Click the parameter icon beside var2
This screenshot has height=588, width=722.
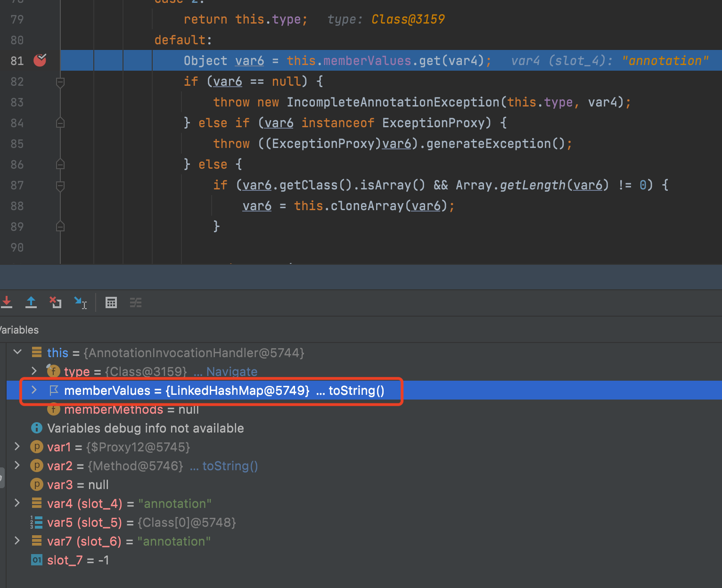pos(36,465)
